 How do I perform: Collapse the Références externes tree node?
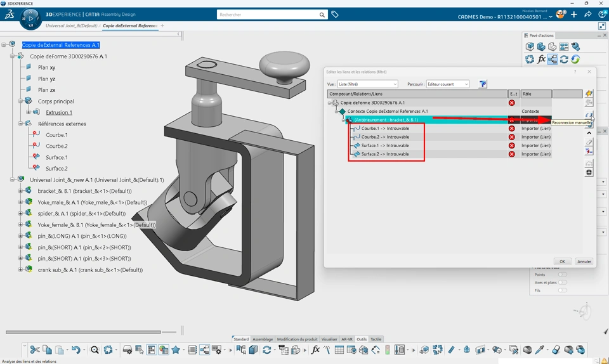tap(20, 124)
